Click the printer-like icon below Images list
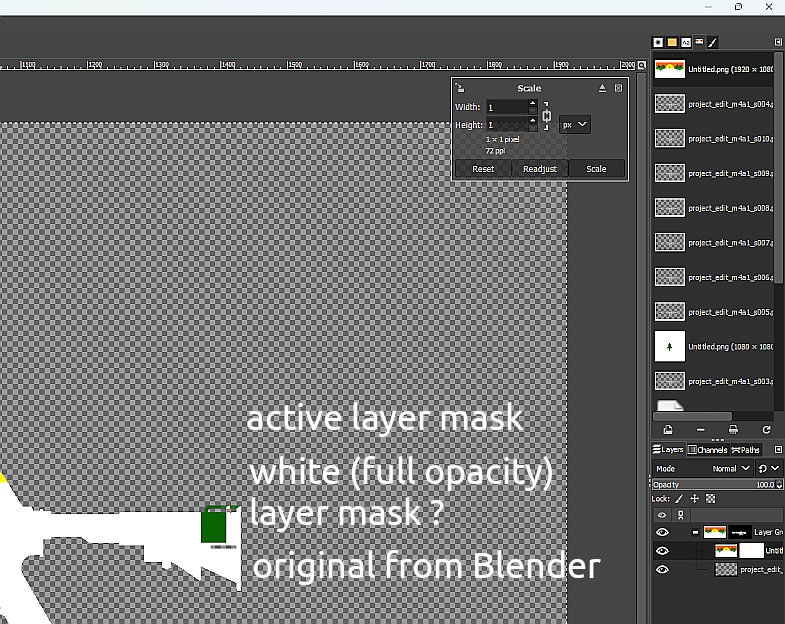The width and height of the screenshot is (785, 624). click(733, 430)
